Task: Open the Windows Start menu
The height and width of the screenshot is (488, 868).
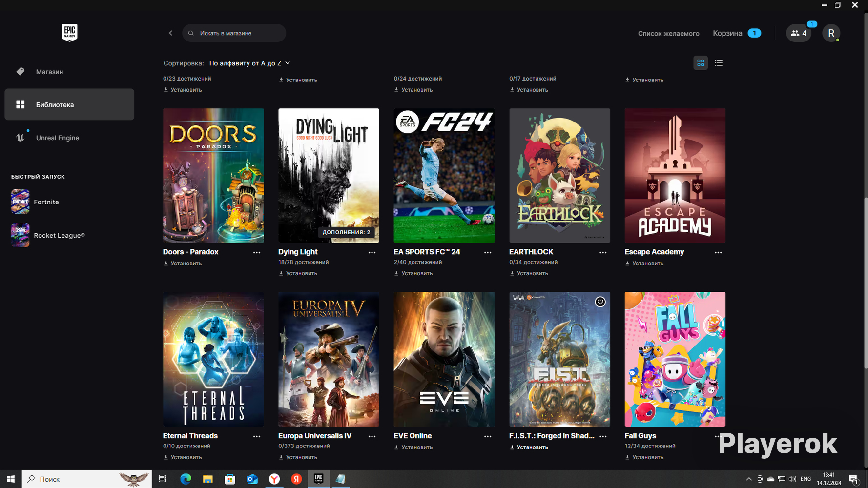Action: (11, 479)
